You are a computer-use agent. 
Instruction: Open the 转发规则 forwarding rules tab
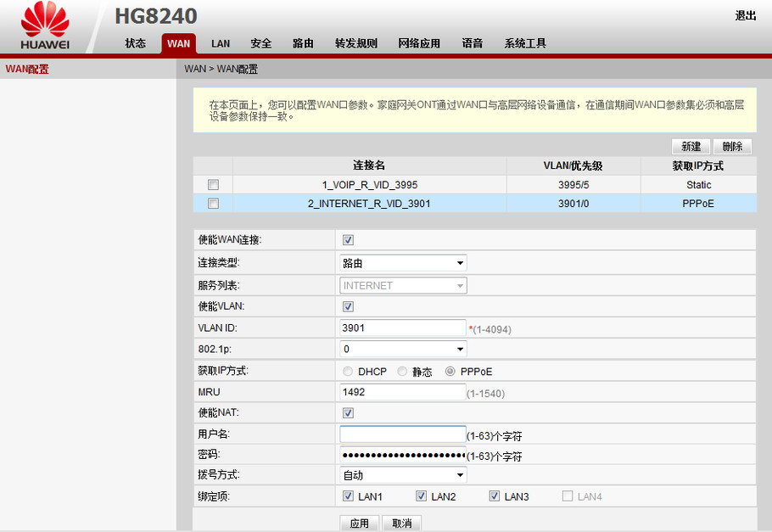point(356,43)
